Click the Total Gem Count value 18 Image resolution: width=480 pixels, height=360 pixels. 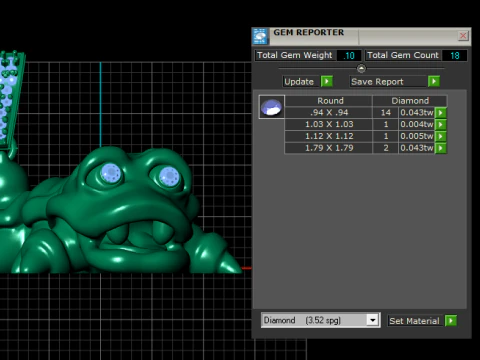pos(455,55)
